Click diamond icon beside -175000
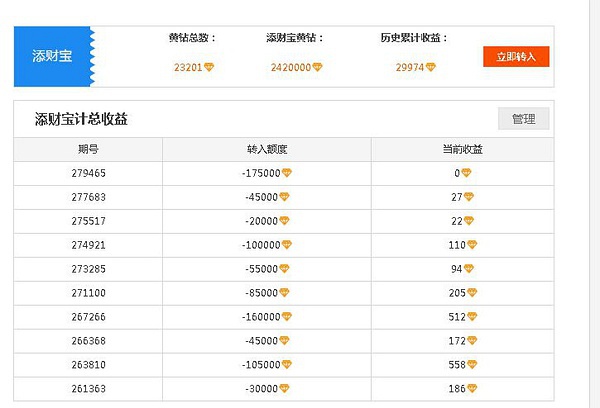 point(287,173)
